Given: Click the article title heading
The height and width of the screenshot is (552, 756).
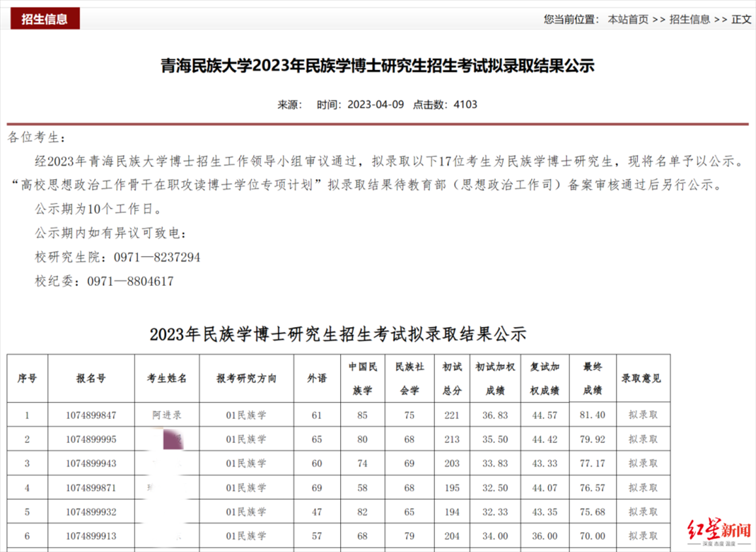Looking at the screenshot, I should (x=378, y=67).
